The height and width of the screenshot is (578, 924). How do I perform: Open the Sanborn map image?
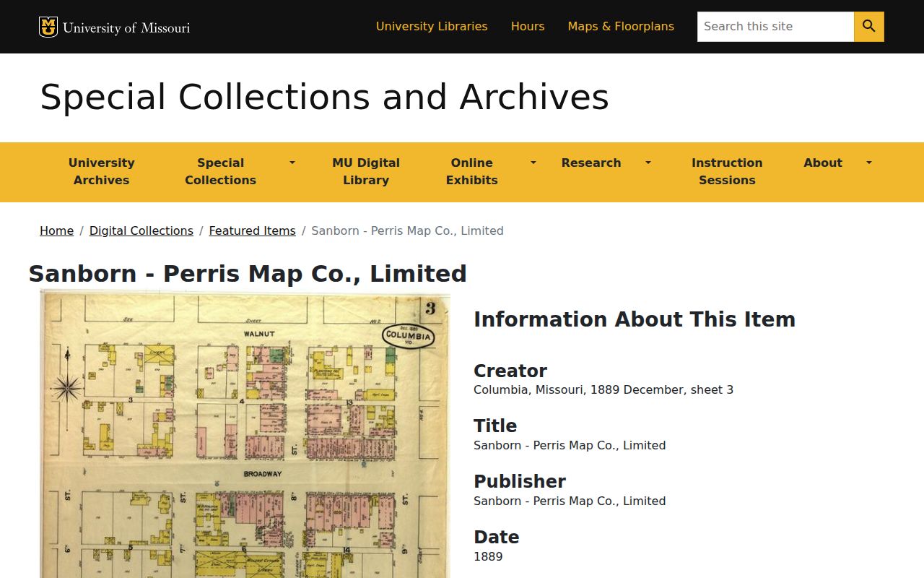coord(245,433)
